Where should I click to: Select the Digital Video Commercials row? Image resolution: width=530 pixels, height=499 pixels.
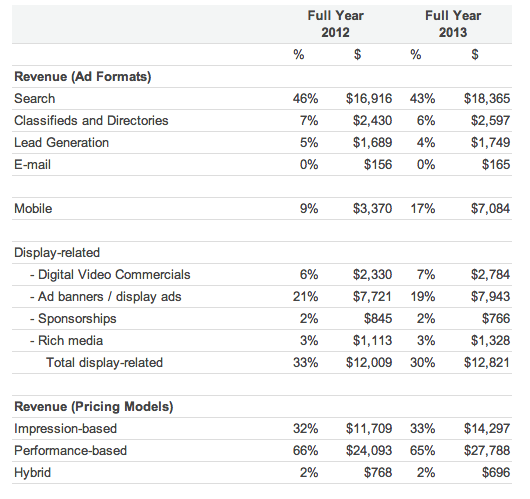[x=262, y=275]
